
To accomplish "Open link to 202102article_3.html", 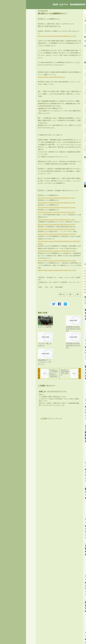I will (x=56, y=198).
